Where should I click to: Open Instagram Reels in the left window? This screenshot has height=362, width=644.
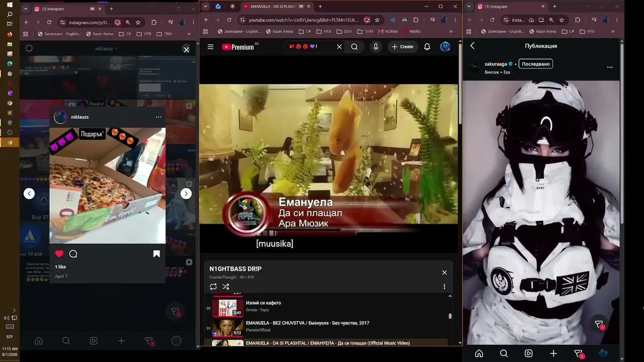pos(94,341)
